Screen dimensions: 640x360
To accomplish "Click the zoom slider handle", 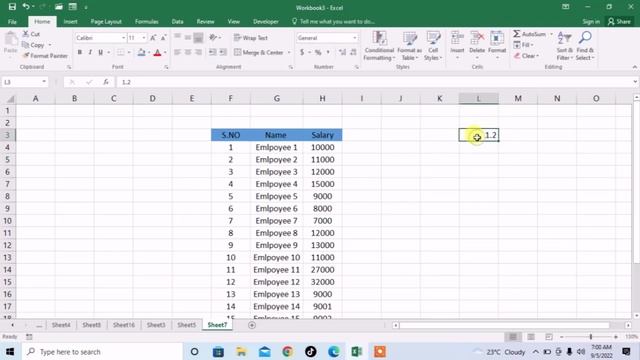I will [591, 337].
